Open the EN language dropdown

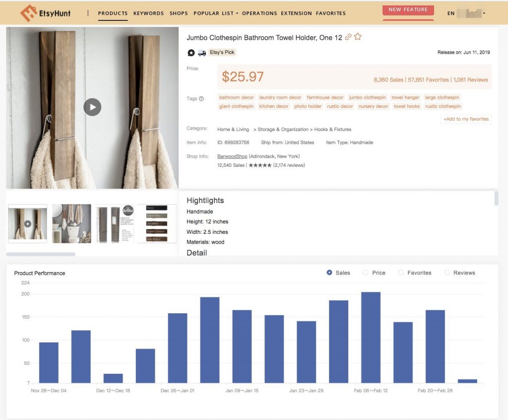point(466,13)
